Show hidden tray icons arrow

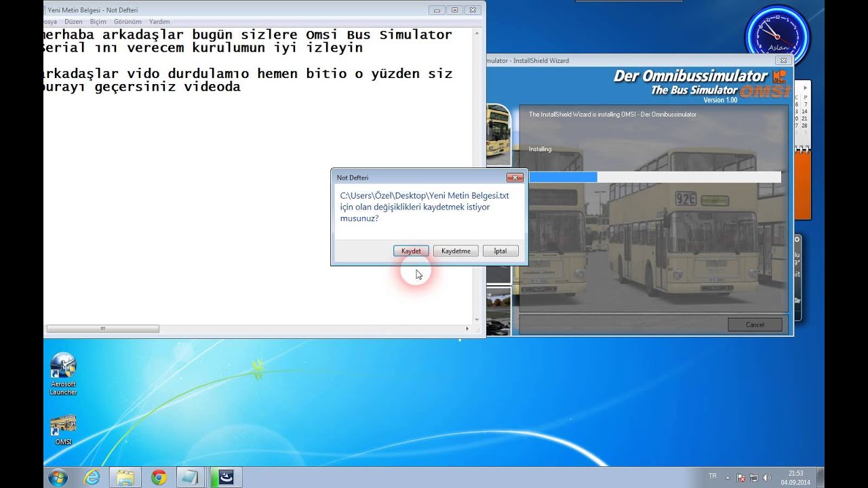[729, 477]
